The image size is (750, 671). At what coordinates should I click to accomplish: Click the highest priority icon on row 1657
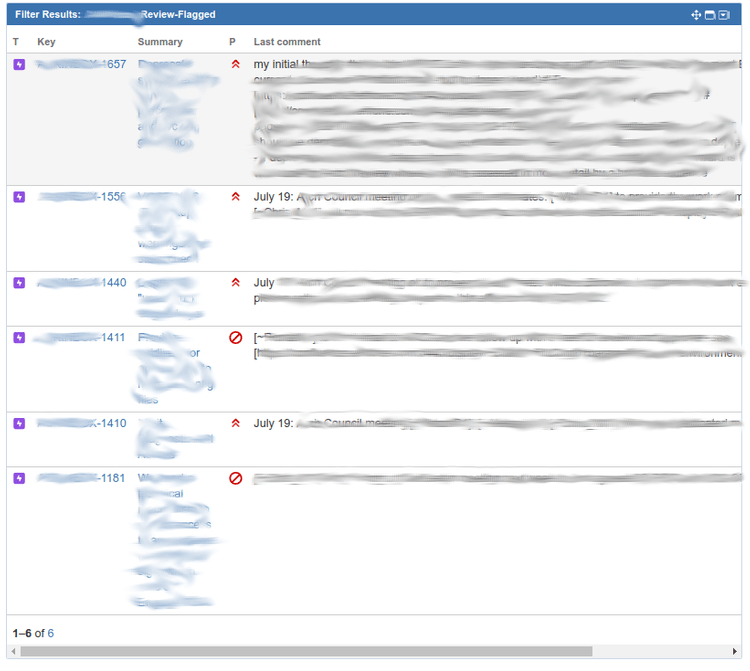(x=235, y=64)
